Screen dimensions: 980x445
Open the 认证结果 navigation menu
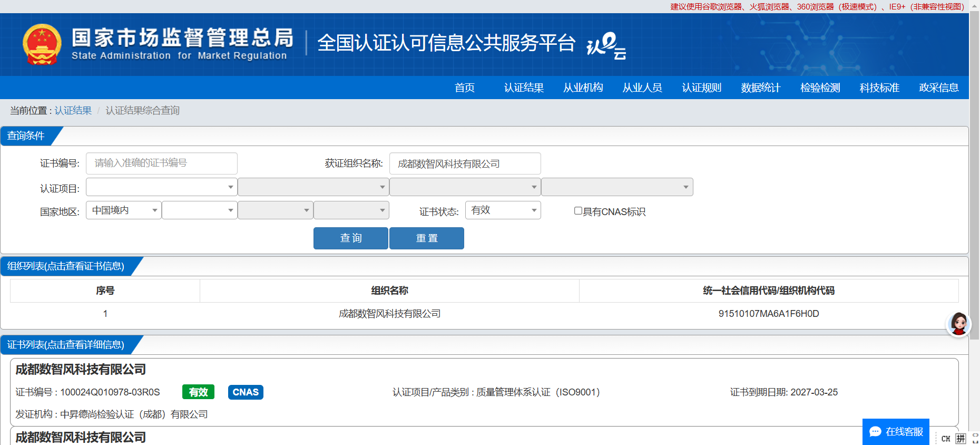pyautogui.click(x=524, y=88)
